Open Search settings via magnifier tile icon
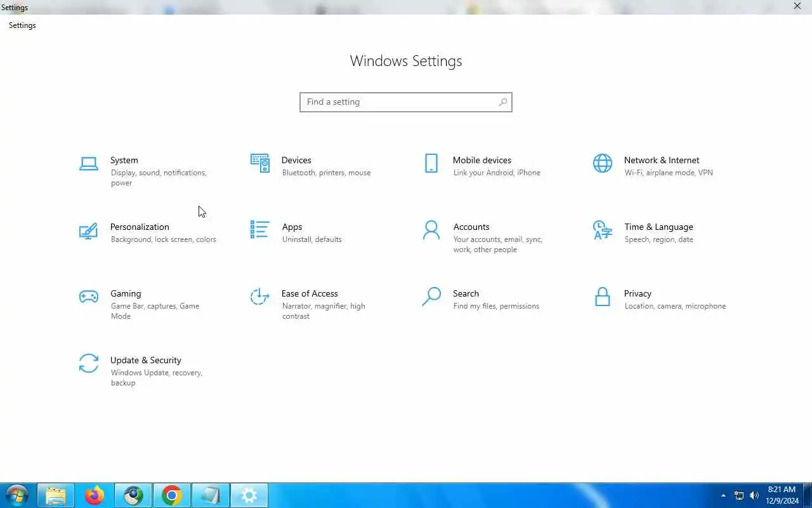The width and height of the screenshot is (812, 508). (x=431, y=297)
